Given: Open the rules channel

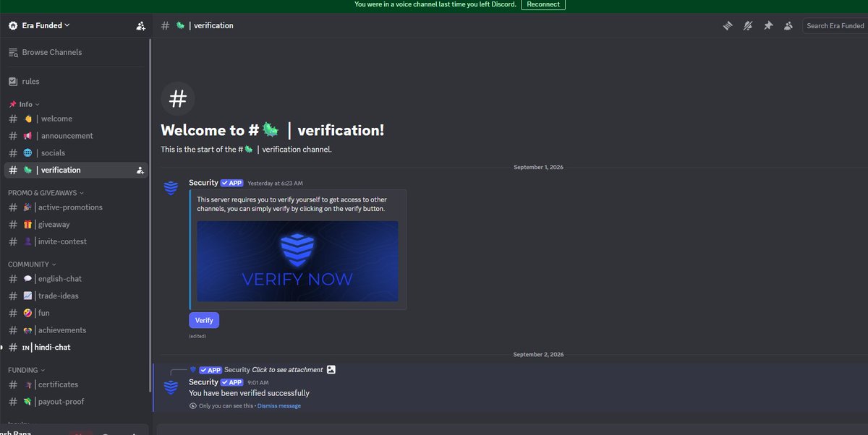Looking at the screenshot, I should point(76,82).
